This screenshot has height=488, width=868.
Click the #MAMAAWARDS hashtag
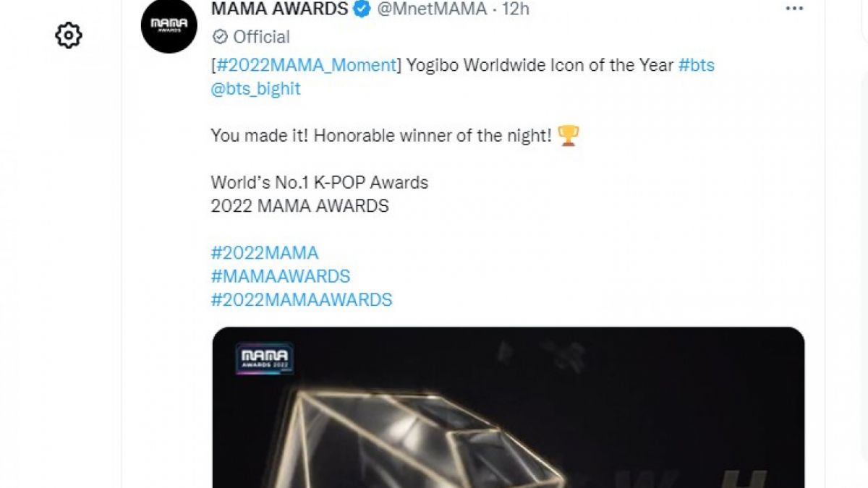coord(279,275)
